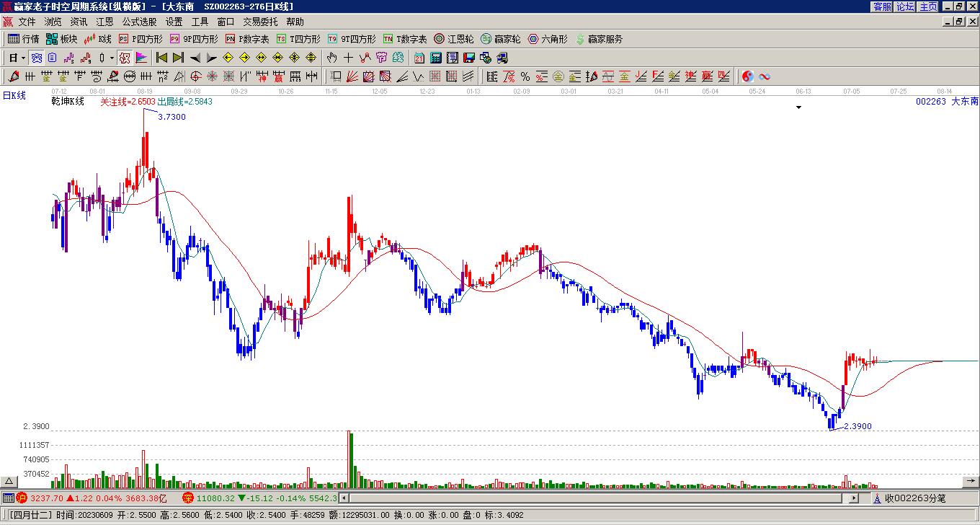Toggle the pressed 双 chart mode button
Image resolution: width=980 pixels, height=525 pixels.
(x=125, y=58)
